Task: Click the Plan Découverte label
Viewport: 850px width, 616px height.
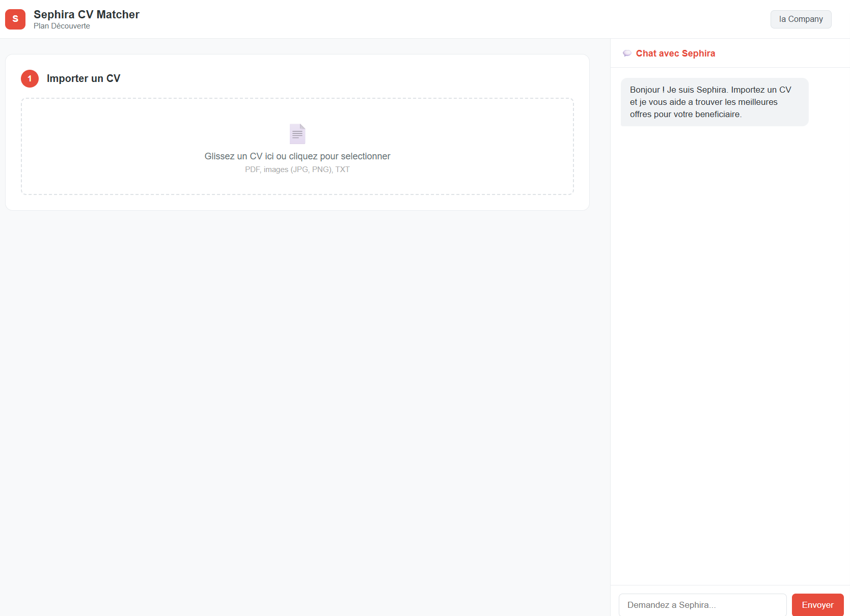Action: 62,26
